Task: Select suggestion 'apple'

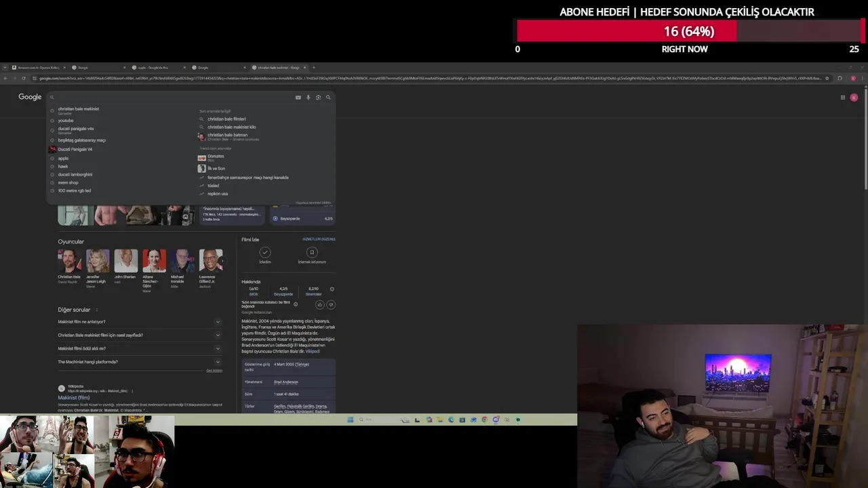Action: tap(63, 159)
